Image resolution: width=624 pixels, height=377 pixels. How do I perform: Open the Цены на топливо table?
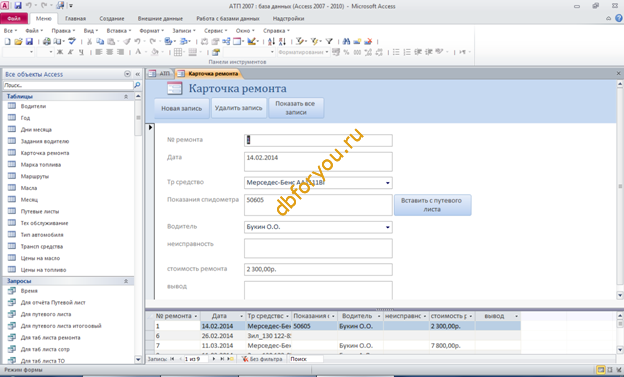pos(43,270)
